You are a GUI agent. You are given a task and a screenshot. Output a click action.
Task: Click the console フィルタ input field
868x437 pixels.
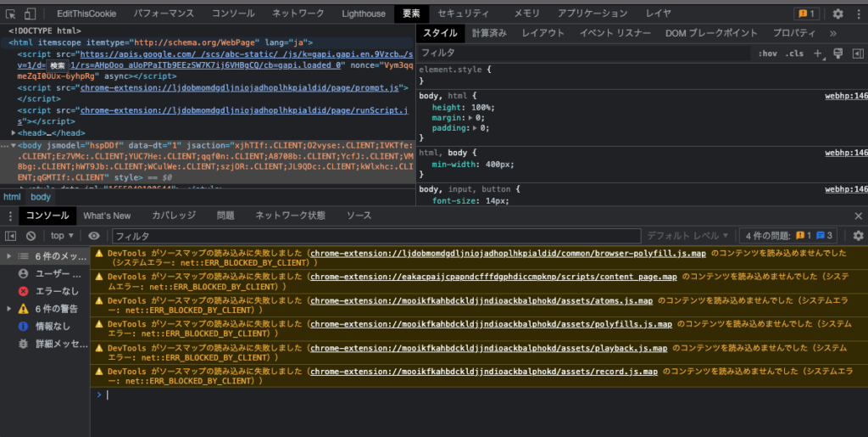point(373,236)
